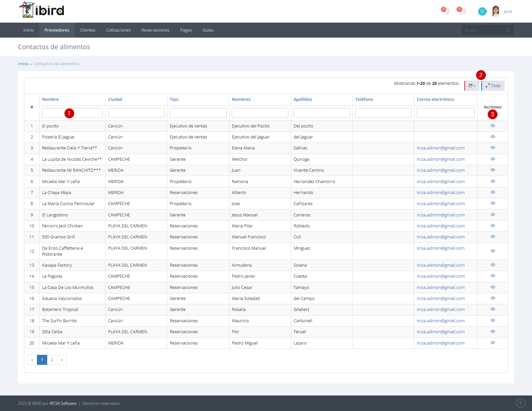The image size is (532, 411).
Task: Sort by Nombre column
Action: point(50,99)
